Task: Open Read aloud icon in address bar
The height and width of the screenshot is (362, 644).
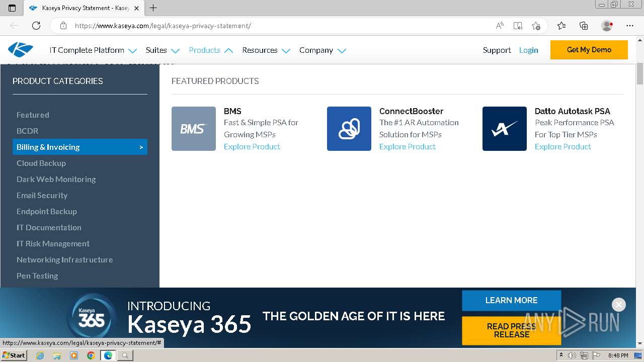Action: pos(500,26)
